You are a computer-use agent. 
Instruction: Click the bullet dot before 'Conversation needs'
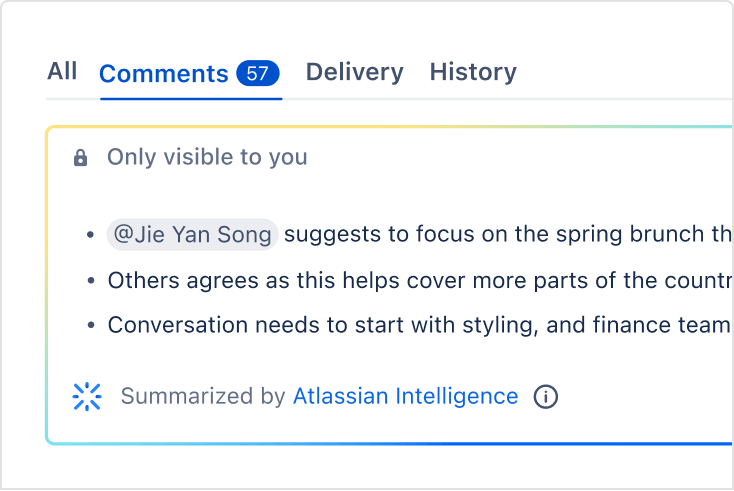(x=92, y=326)
